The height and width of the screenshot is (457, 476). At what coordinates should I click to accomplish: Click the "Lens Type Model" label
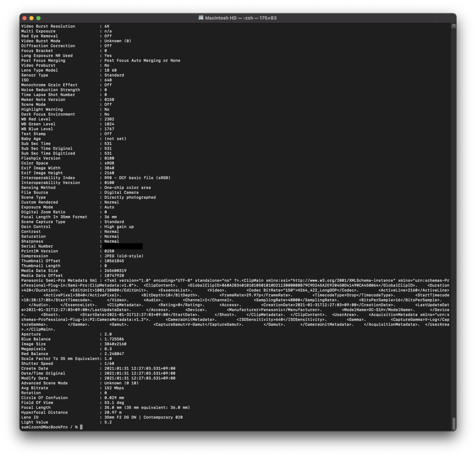pyautogui.click(x=40, y=71)
